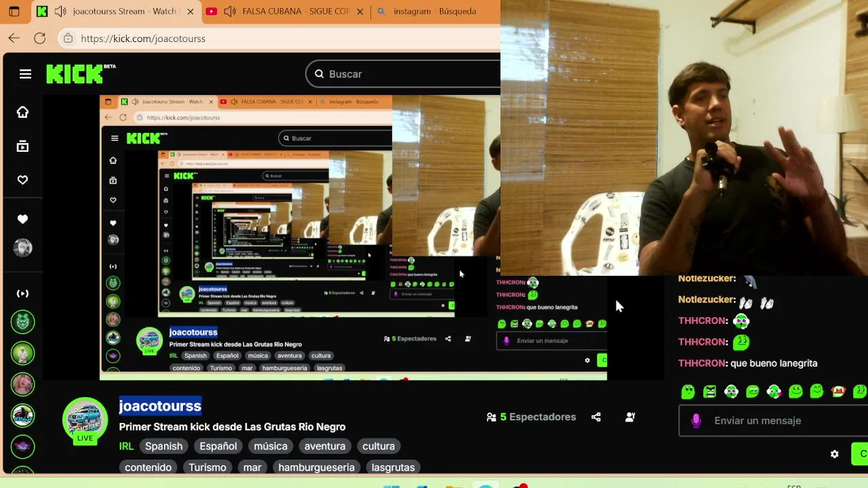Insert the angry square-face emote

[x=709, y=391]
